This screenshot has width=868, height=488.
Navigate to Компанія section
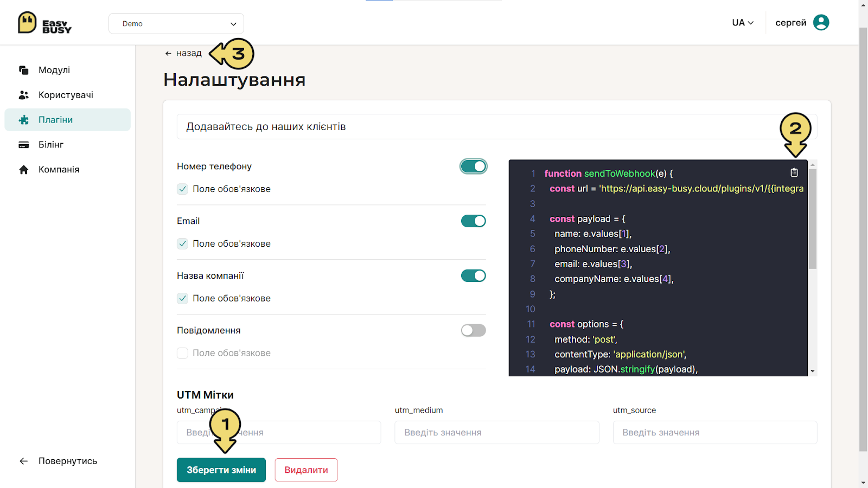coord(68,170)
